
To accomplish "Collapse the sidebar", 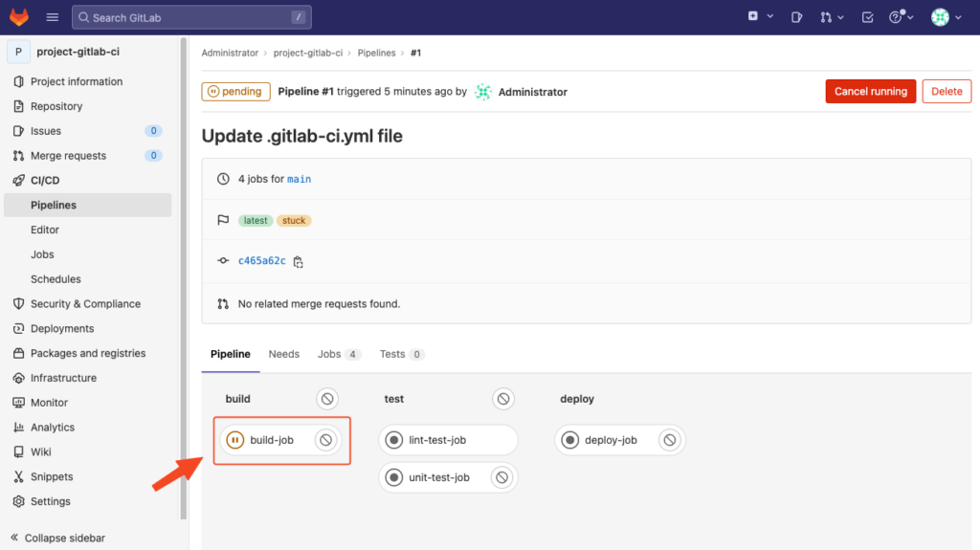I will point(57,538).
